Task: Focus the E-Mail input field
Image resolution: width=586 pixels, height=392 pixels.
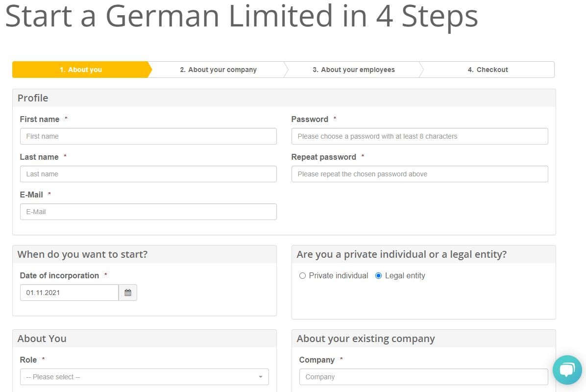Action: [x=148, y=212]
